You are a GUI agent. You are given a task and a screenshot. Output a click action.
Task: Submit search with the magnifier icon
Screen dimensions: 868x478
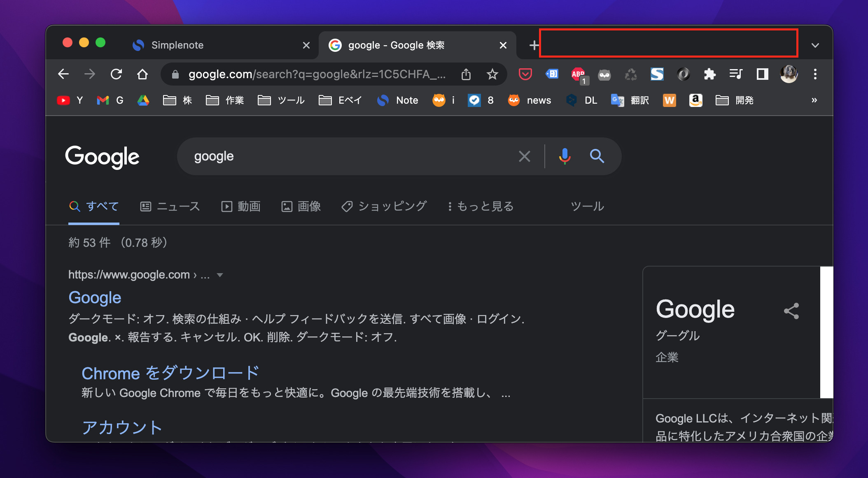(597, 156)
